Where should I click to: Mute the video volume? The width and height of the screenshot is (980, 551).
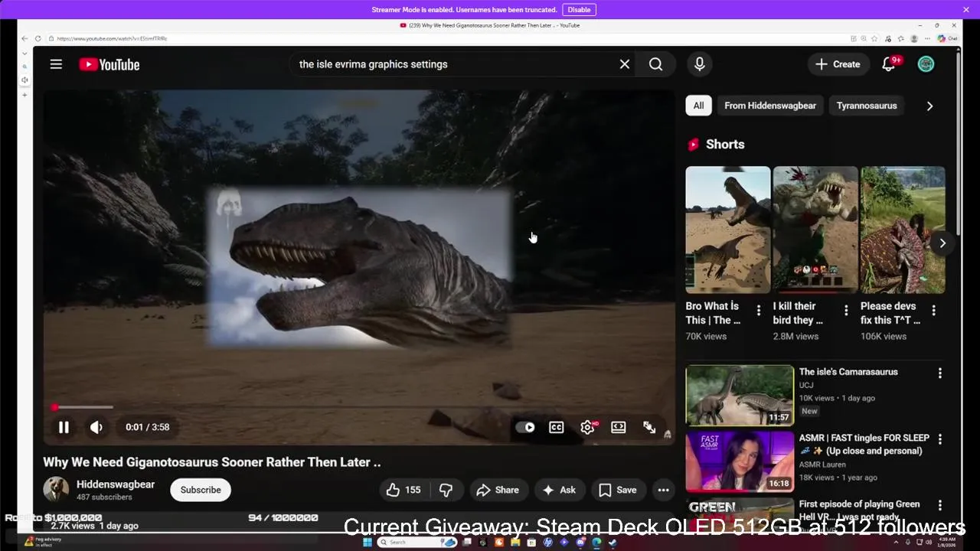click(96, 427)
